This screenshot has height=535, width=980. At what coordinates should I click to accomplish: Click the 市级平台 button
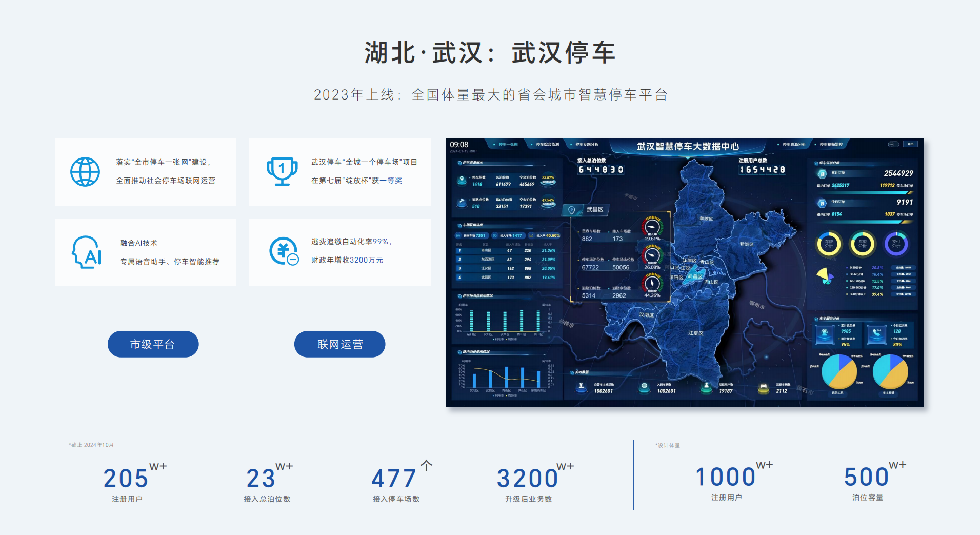click(153, 344)
